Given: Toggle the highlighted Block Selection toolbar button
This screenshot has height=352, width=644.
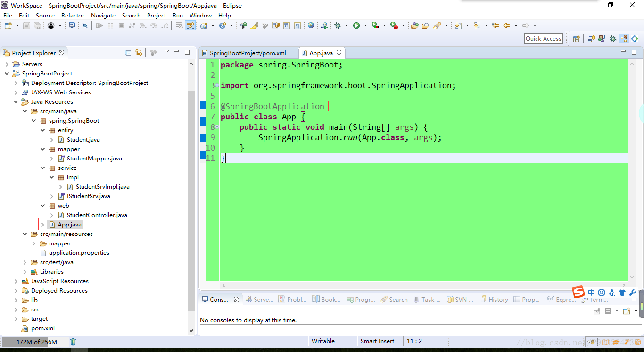Looking at the screenshot, I should pos(190,25).
